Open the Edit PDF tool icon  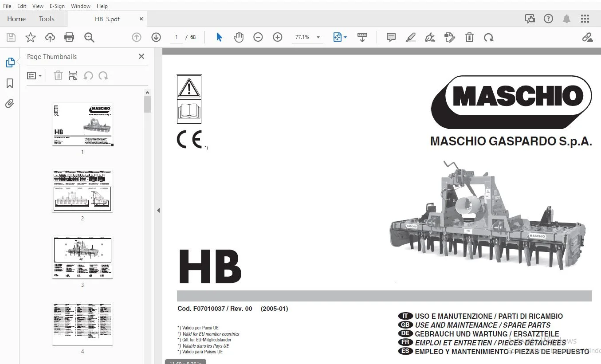[450, 37]
